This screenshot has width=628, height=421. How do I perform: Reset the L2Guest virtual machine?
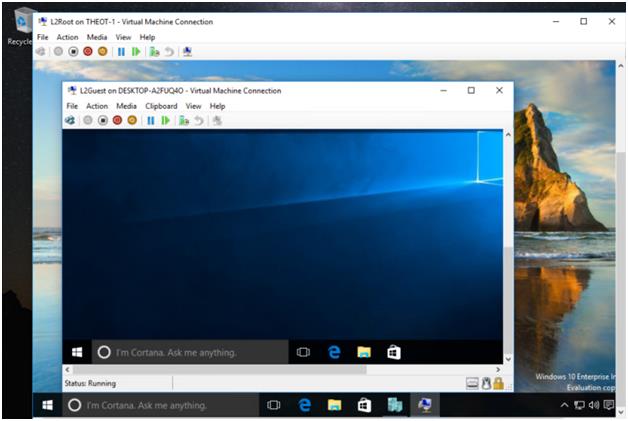coord(165,120)
